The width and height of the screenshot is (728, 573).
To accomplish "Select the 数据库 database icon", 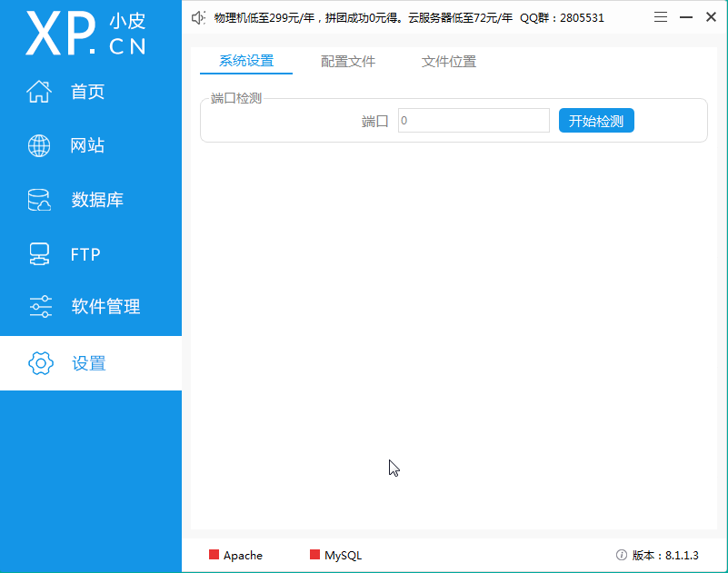I will click(x=39, y=201).
